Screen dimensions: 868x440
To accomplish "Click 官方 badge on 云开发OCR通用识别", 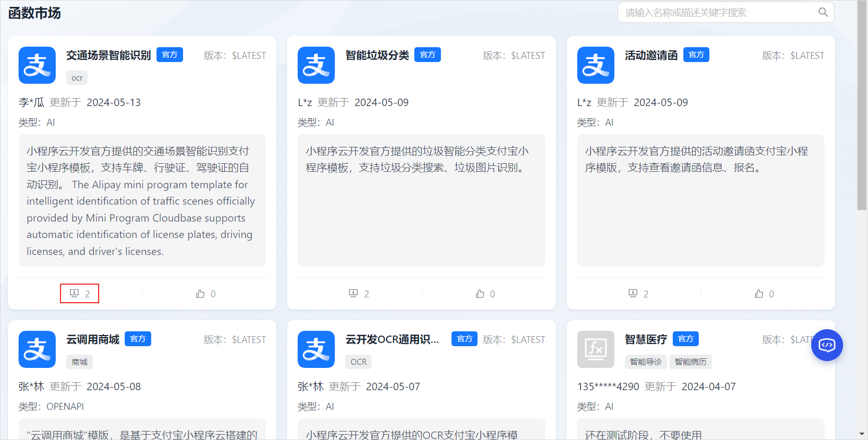I will click(464, 339).
